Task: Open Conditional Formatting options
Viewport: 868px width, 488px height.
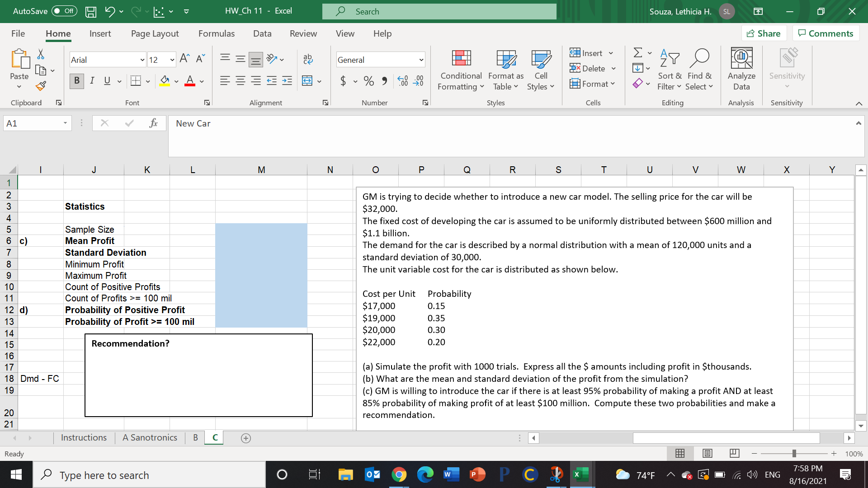Action: [460, 70]
